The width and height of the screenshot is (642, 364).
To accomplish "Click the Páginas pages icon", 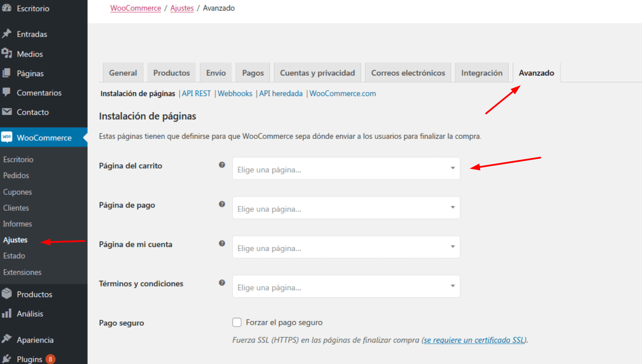I will pyautogui.click(x=7, y=73).
